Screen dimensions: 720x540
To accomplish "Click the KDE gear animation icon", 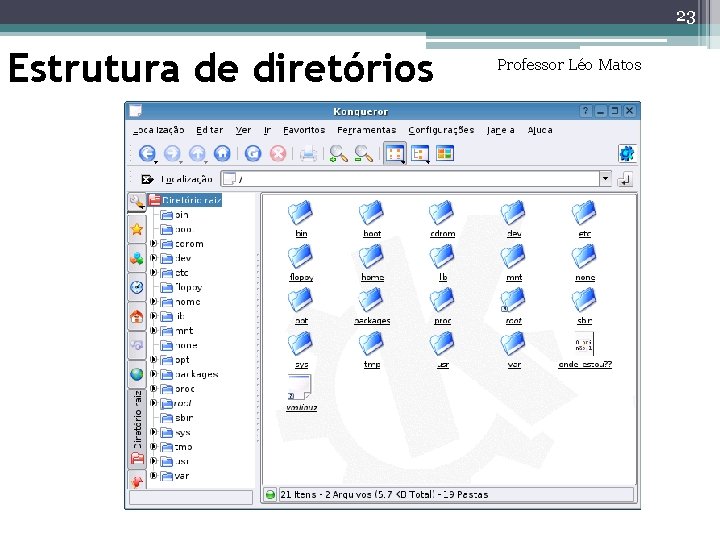I will pos(627,153).
